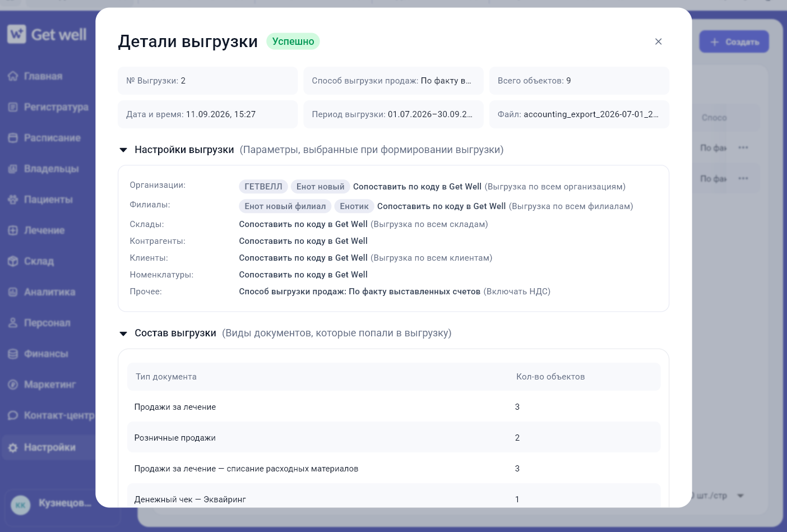The width and height of the screenshot is (787, 532).
Task: Click the Дата и время 11.09.2026 card
Action: pyautogui.click(x=207, y=114)
